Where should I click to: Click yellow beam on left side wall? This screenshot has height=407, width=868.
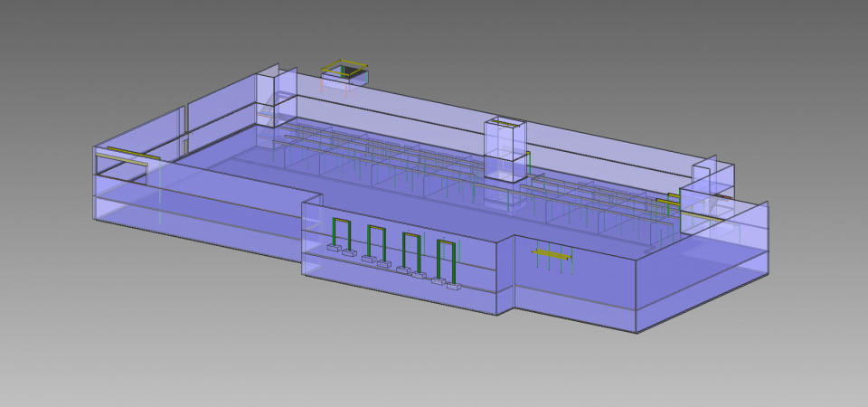pyautogui.click(x=127, y=155)
